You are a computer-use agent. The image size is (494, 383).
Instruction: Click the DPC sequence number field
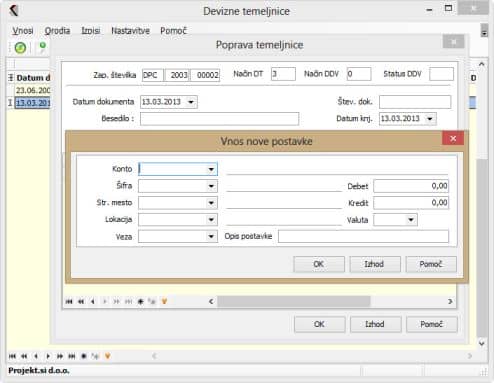[x=153, y=75]
